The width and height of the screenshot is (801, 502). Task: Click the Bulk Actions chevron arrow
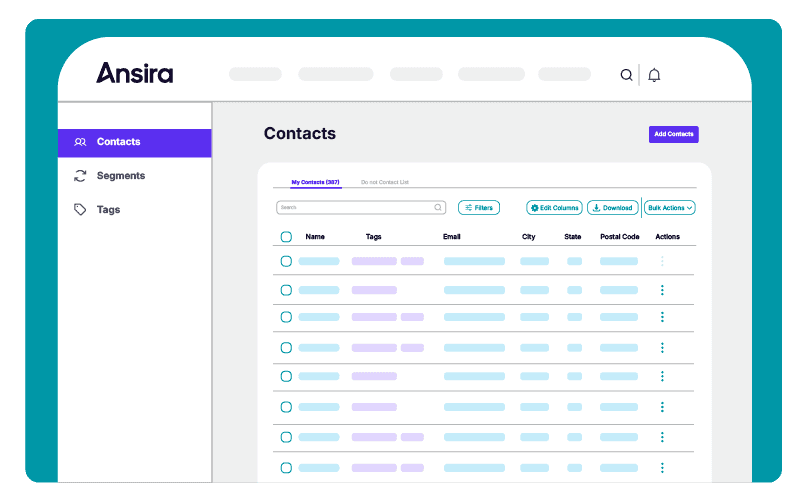pos(689,208)
